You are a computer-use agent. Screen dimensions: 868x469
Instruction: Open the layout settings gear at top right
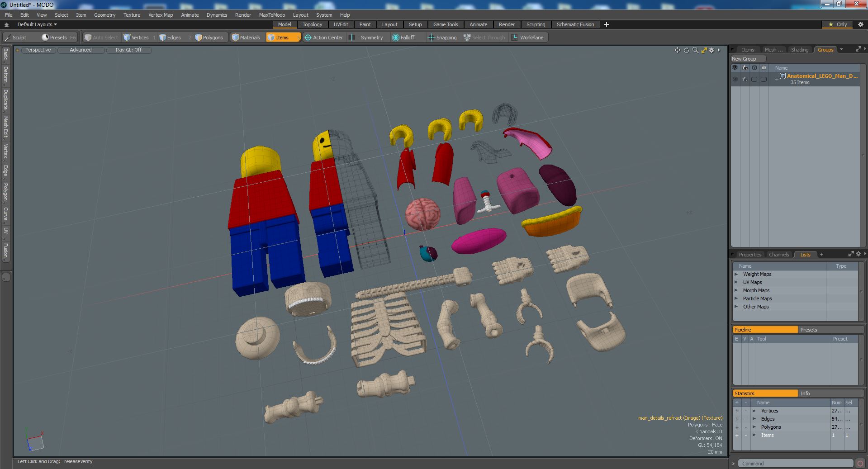(860, 24)
